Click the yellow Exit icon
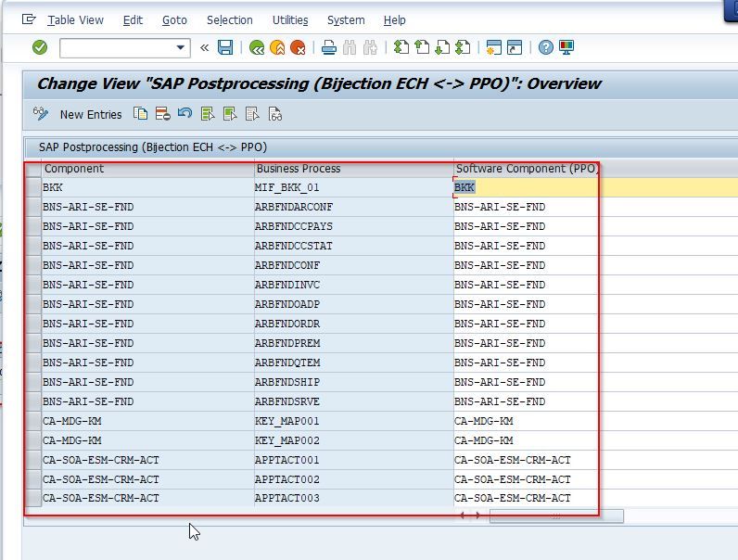 (x=277, y=47)
